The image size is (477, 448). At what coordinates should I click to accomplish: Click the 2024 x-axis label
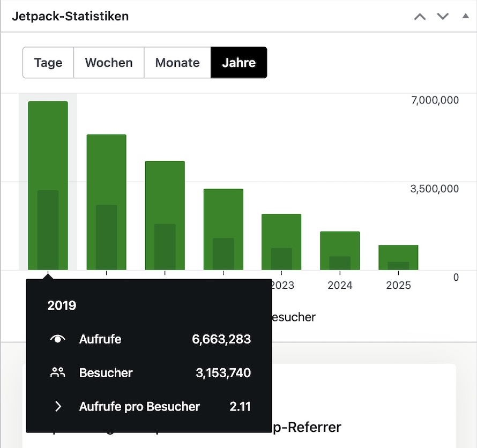tap(340, 285)
